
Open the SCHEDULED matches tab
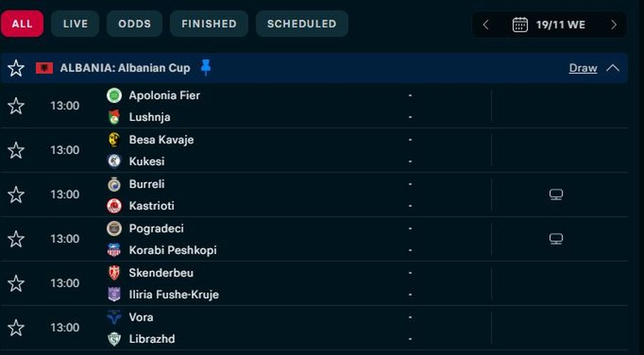(x=302, y=24)
